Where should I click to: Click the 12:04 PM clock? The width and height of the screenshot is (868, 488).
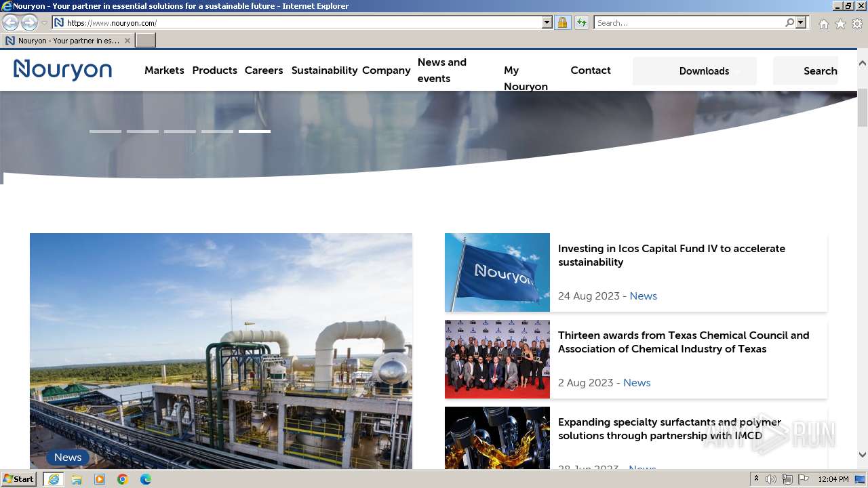(x=833, y=479)
